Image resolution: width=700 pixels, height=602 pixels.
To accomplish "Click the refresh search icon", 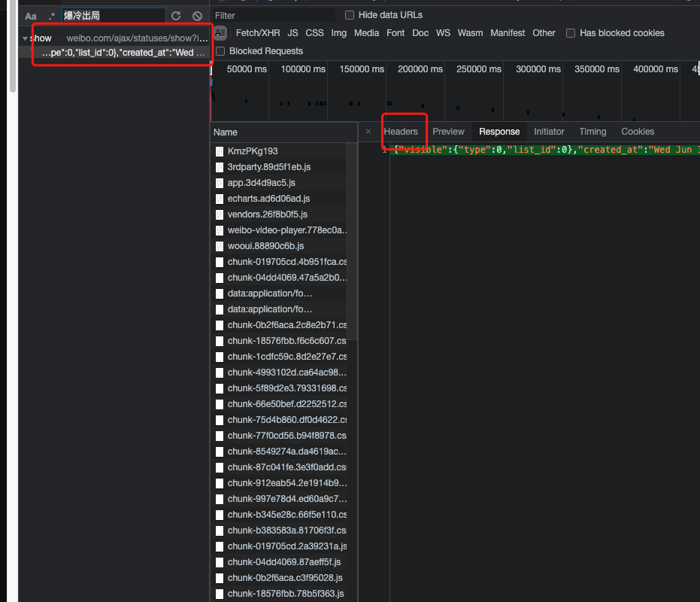I will (176, 16).
